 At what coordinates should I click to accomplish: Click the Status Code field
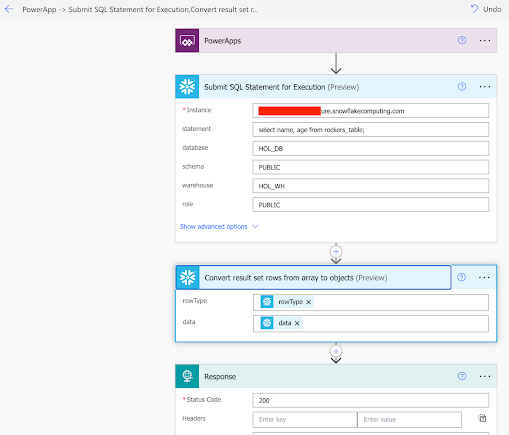click(371, 400)
